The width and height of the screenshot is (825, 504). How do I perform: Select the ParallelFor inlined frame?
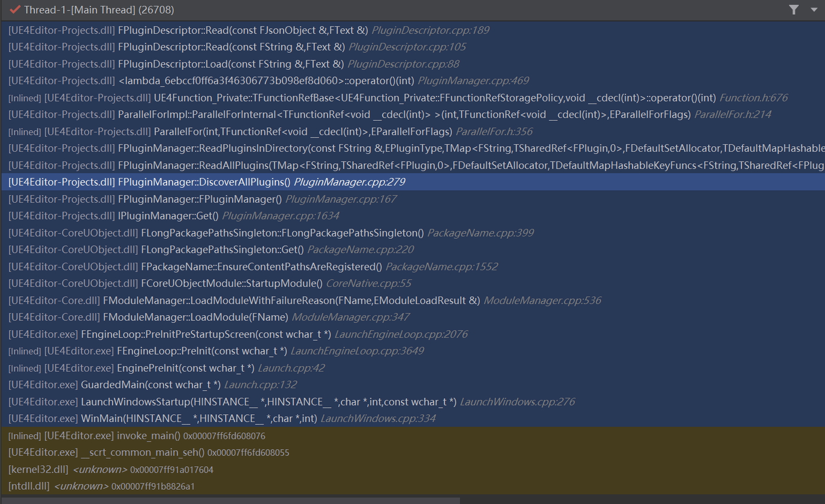click(229, 131)
